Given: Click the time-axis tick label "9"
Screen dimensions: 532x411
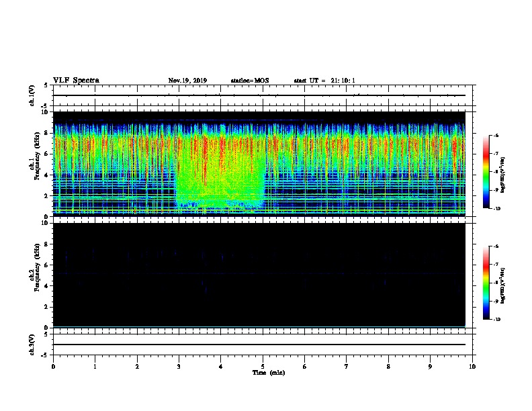Looking at the screenshot, I should (x=430, y=367).
